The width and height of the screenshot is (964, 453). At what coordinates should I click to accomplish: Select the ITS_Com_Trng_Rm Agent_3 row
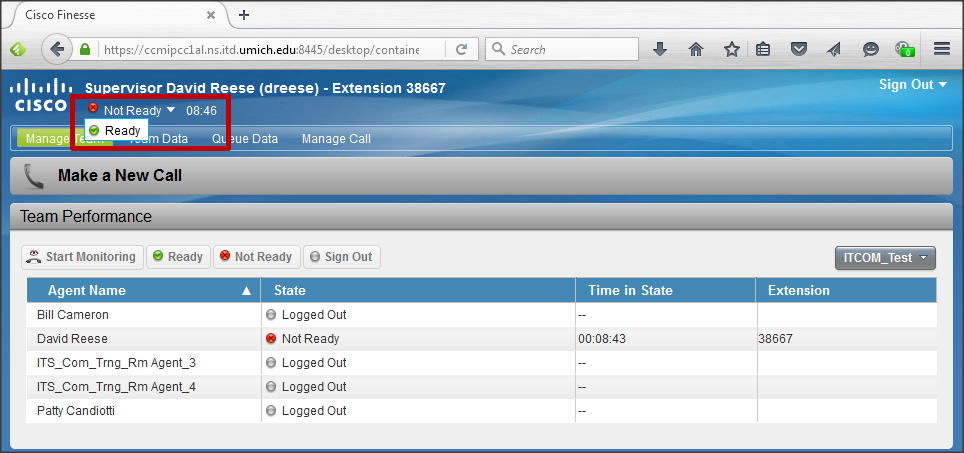[482, 363]
